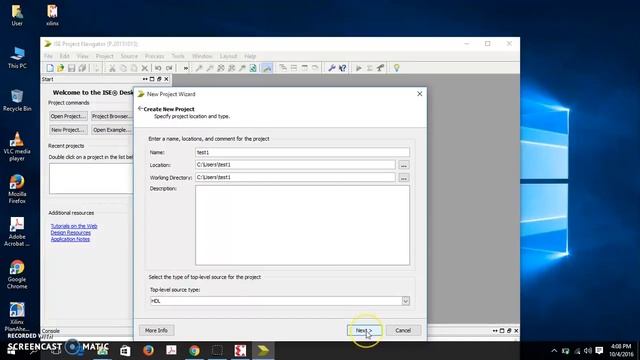
Task: Click the Location path input field
Action: click(x=295, y=164)
